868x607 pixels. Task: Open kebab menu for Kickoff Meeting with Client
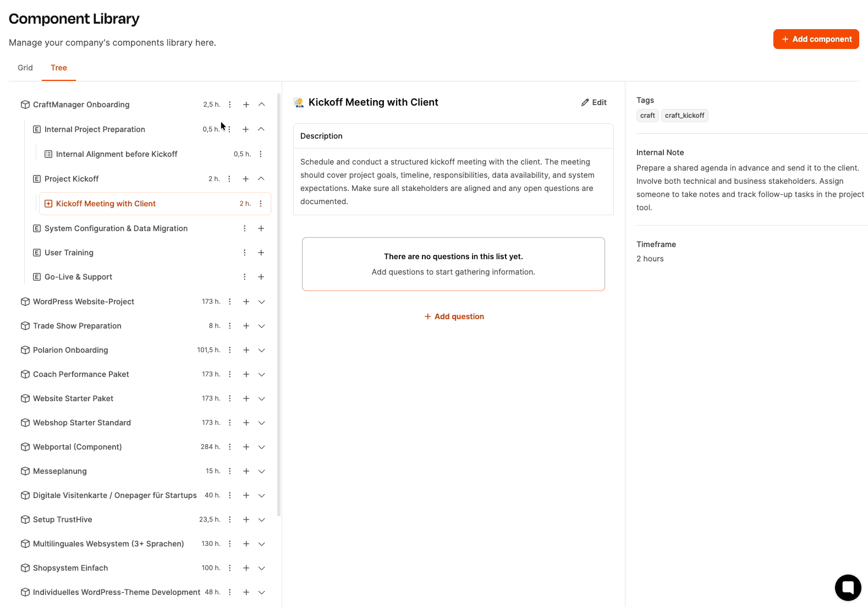pos(261,204)
